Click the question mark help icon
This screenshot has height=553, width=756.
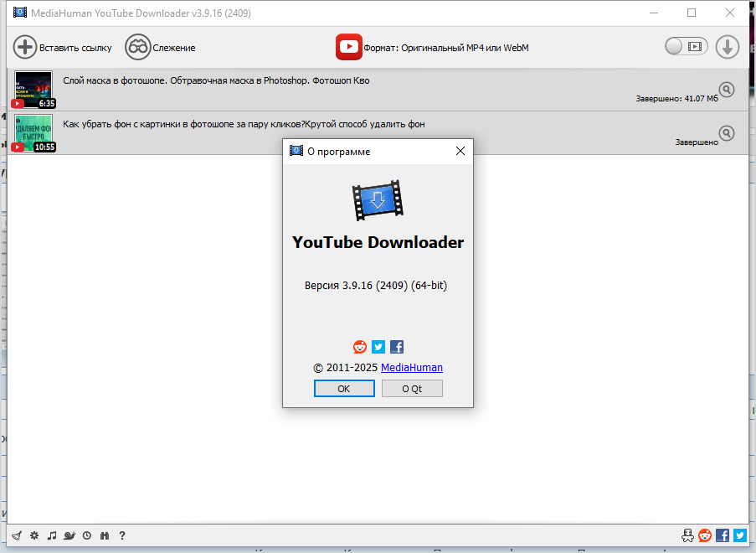[x=122, y=535]
